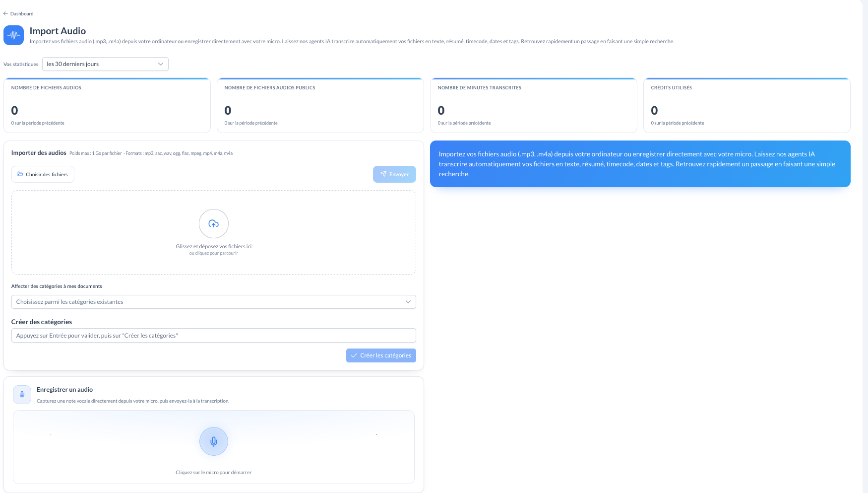Click the 'Nombre de fichiers audios' statistic heading
Screen dimensions: 868x493
point(46,88)
